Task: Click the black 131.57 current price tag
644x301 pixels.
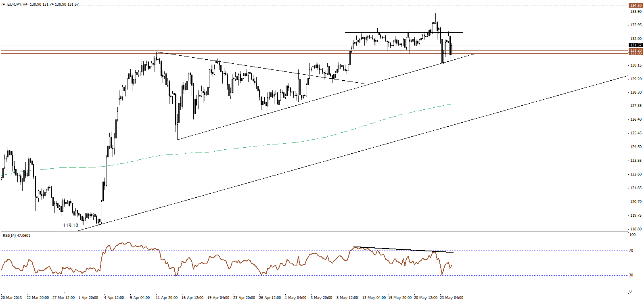Action: pyautogui.click(x=636, y=45)
